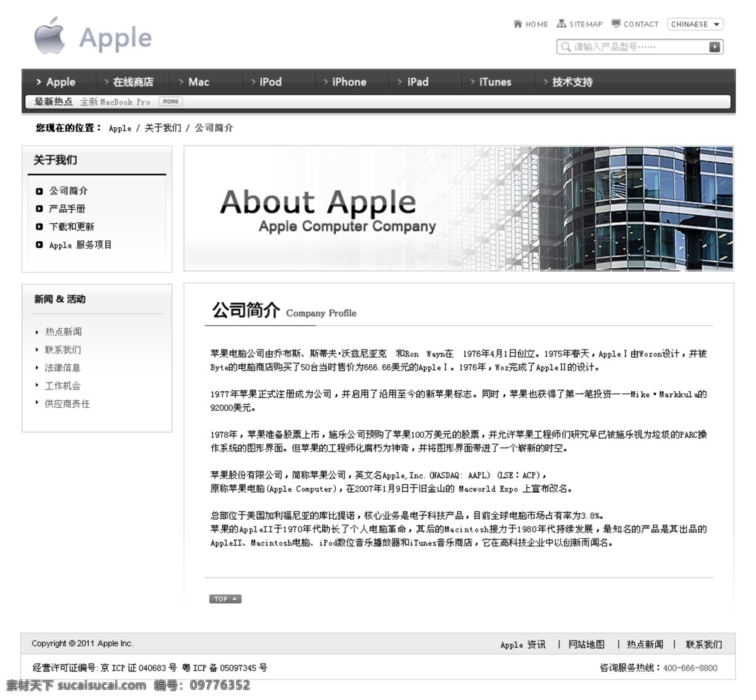Click the bullet icon beside Apple 服务项目
Viewport: 756px width, 700px height.
pos(40,244)
